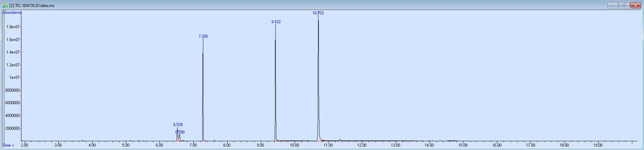Select the peak labeled 7.280
Image resolution: width=644 pixels, height=150 pixels.
203,36
